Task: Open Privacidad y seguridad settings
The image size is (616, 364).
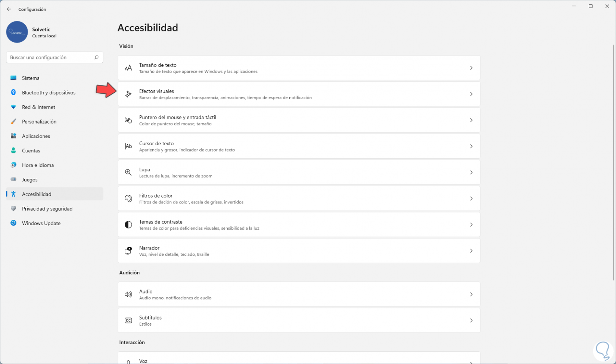Action: click(x=47, y=209)
